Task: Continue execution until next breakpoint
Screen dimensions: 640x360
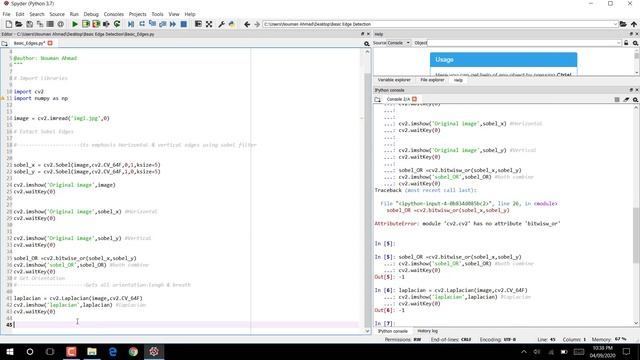Action: coord(173,24)
